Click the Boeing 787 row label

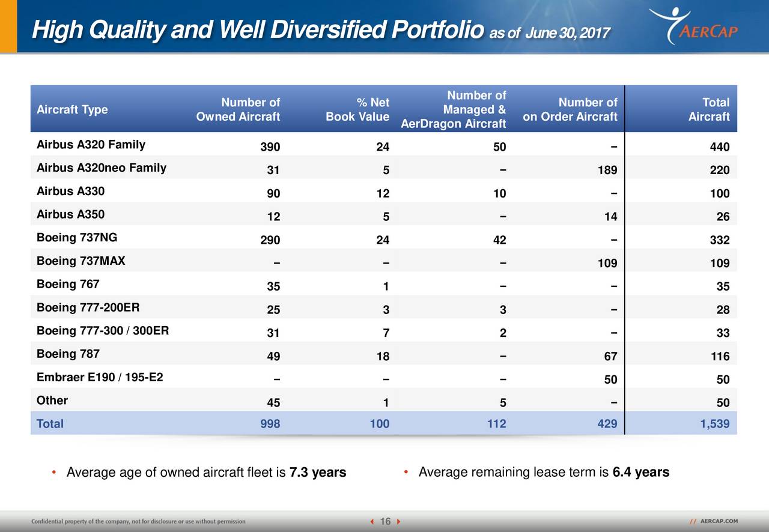[x=68, y=354]
